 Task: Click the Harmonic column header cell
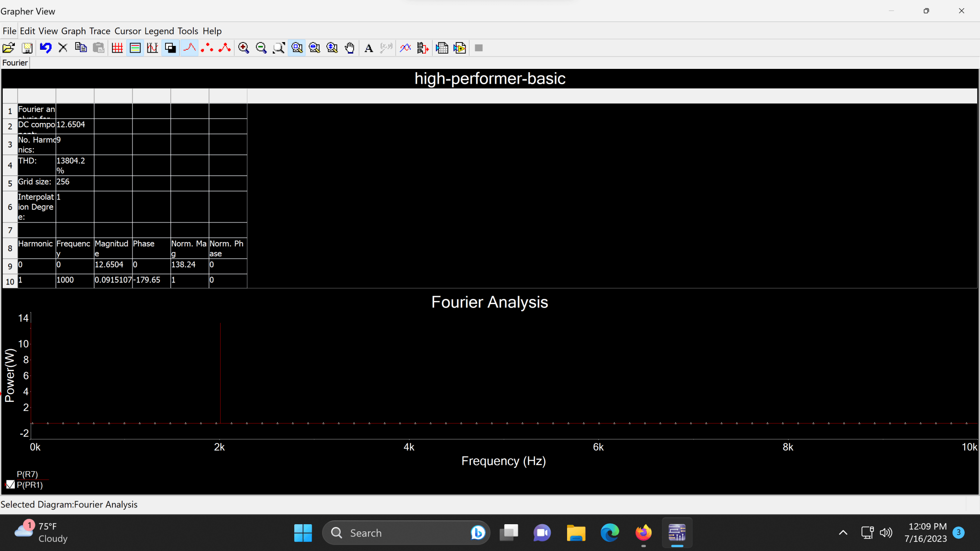pyautogui.click(x=36, y=248)
